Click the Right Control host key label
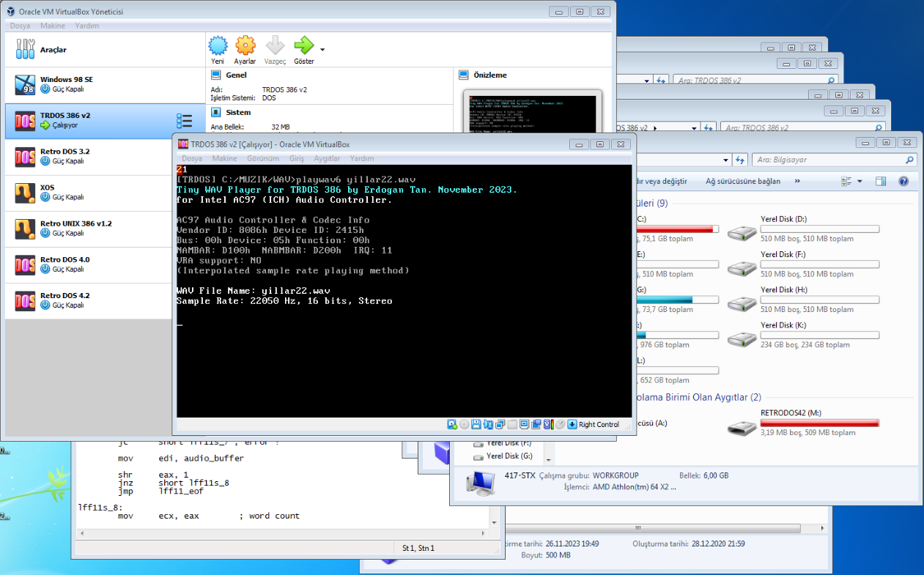 (x=599, y=424)
